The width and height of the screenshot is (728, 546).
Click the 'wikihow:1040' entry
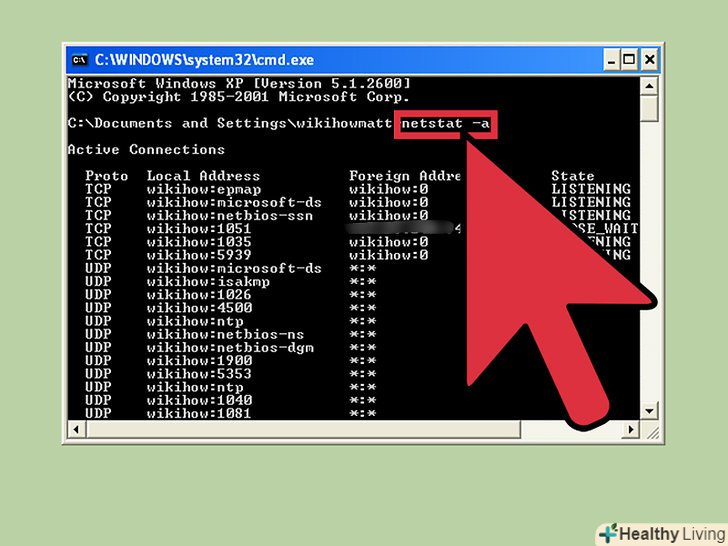click(199, 400)
